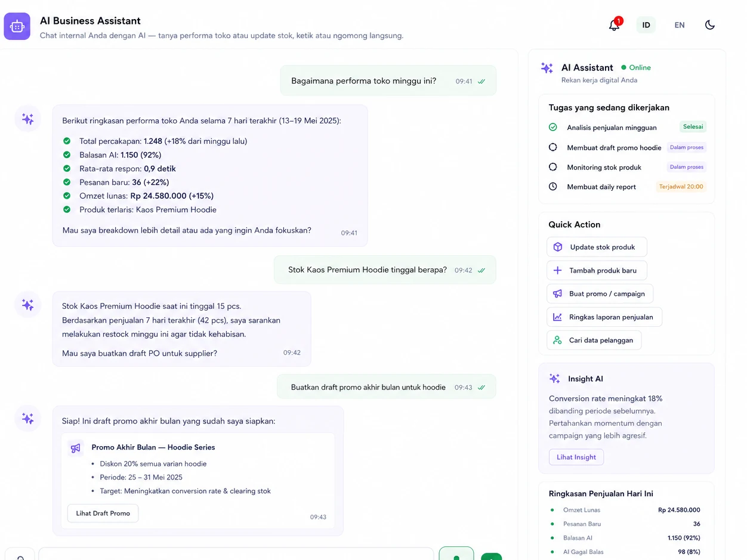Click sparkle avatar beside the Stok Kaos reply
Image resolution: width=747 pixels, height=560 pixels.
pyautogui.click(x=27, y=305)
